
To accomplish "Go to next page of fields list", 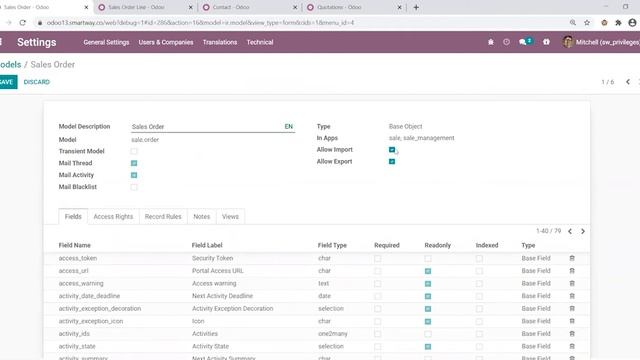I will pos(583,231).
